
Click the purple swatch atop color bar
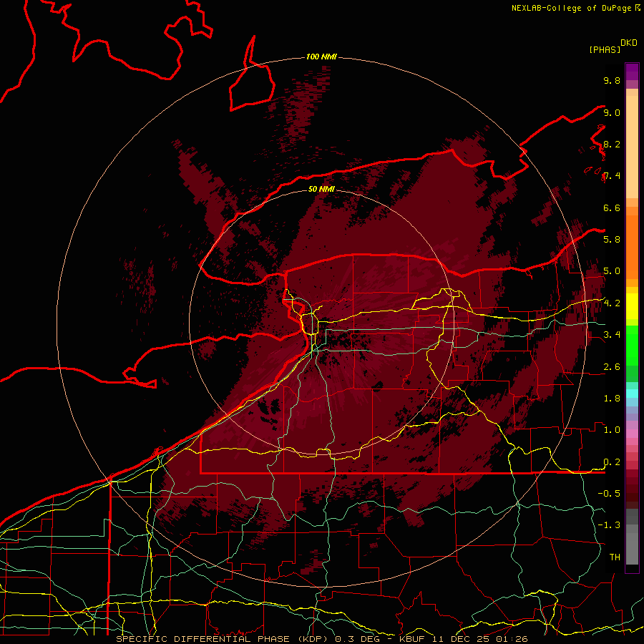point(632,72)
